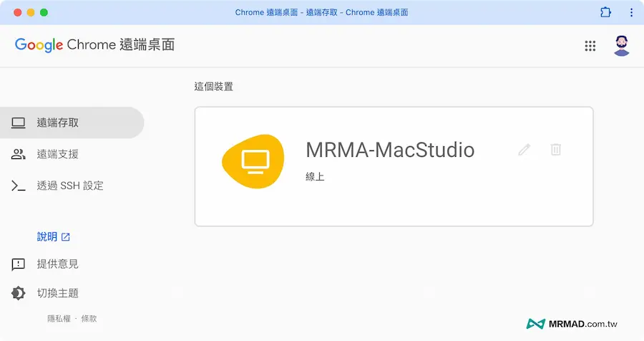Click the 線上 status text

(315, 177)
